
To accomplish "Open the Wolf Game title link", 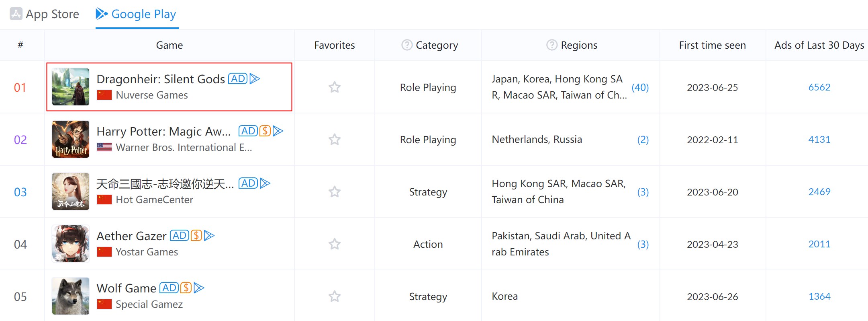I will click(126, 288).
